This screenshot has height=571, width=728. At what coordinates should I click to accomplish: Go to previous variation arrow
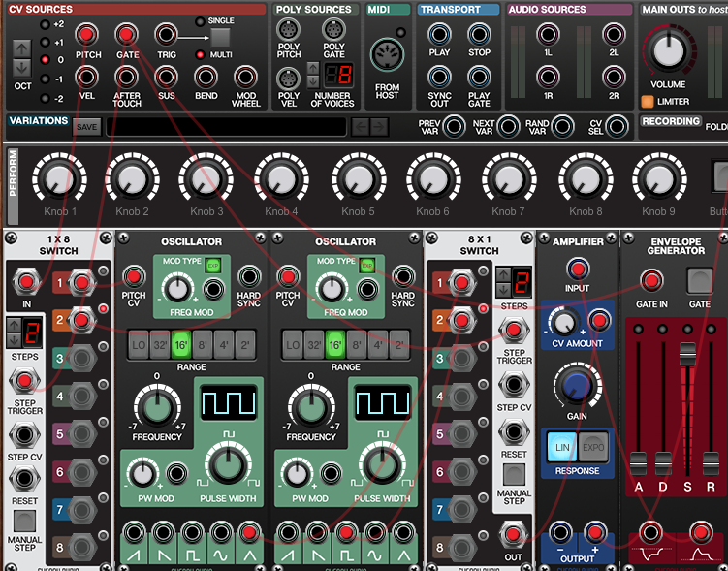[361, 127]
